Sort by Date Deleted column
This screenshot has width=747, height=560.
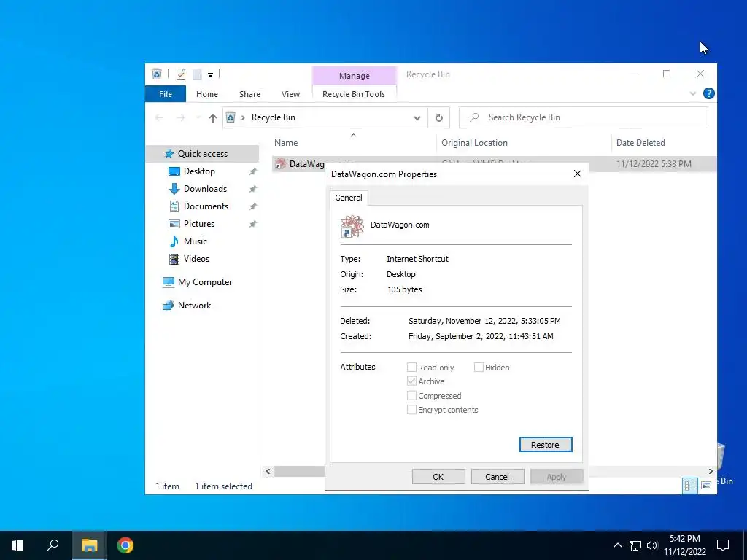pyautogui.click(x=664, y=143)
